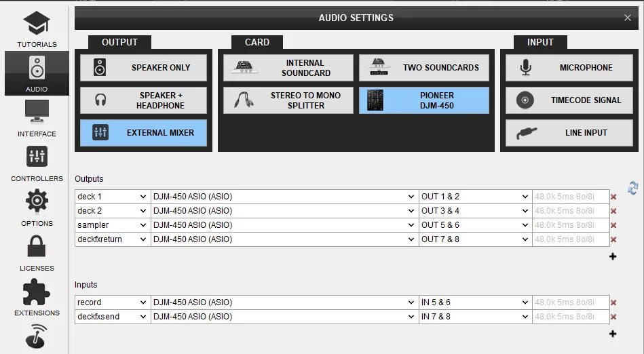Open the Controllers settings

(x=37, y=163)
